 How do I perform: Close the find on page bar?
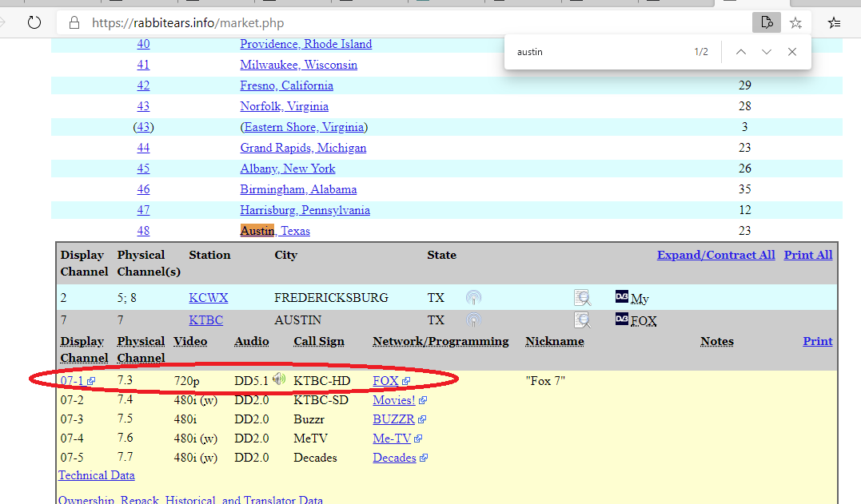point(791,52)
